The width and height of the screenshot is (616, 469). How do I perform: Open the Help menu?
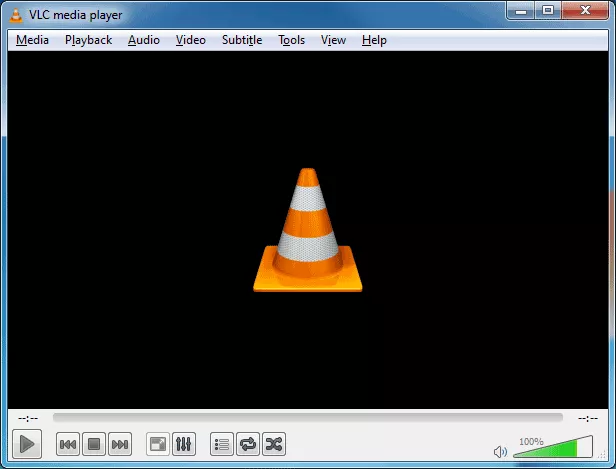374,40
